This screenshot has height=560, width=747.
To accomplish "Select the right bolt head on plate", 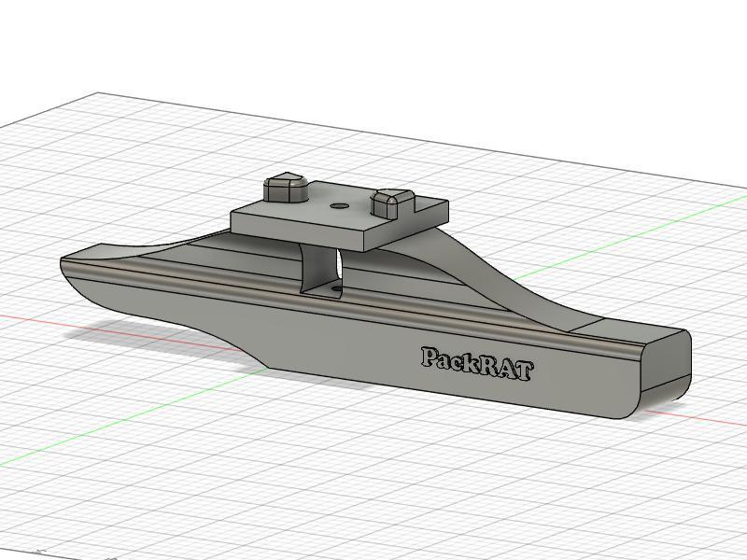I will [x=391, y=203].
